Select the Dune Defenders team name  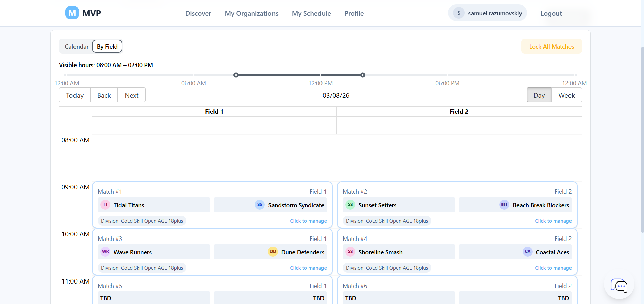(302, 252)
